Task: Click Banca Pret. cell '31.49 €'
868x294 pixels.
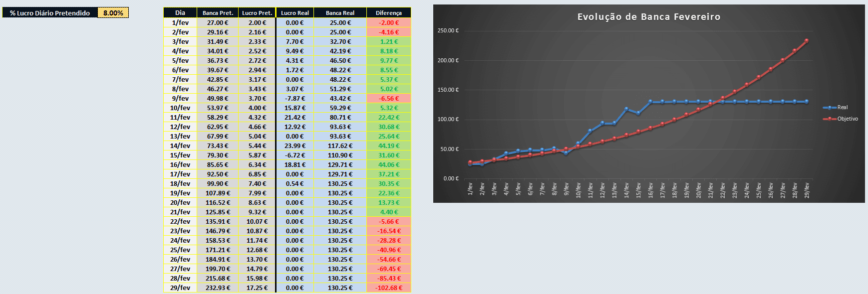Action: tap(218, 41)
